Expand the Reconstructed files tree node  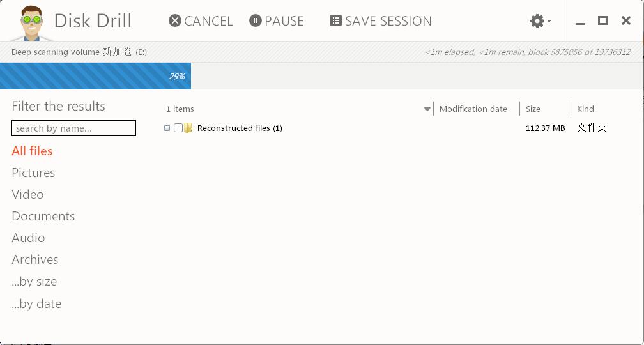click(167, 128)
